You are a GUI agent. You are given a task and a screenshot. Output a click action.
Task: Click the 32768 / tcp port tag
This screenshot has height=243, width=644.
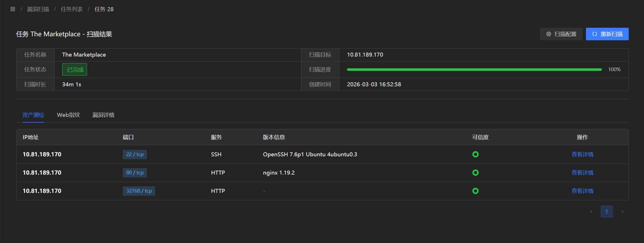(x=139, y=191)
